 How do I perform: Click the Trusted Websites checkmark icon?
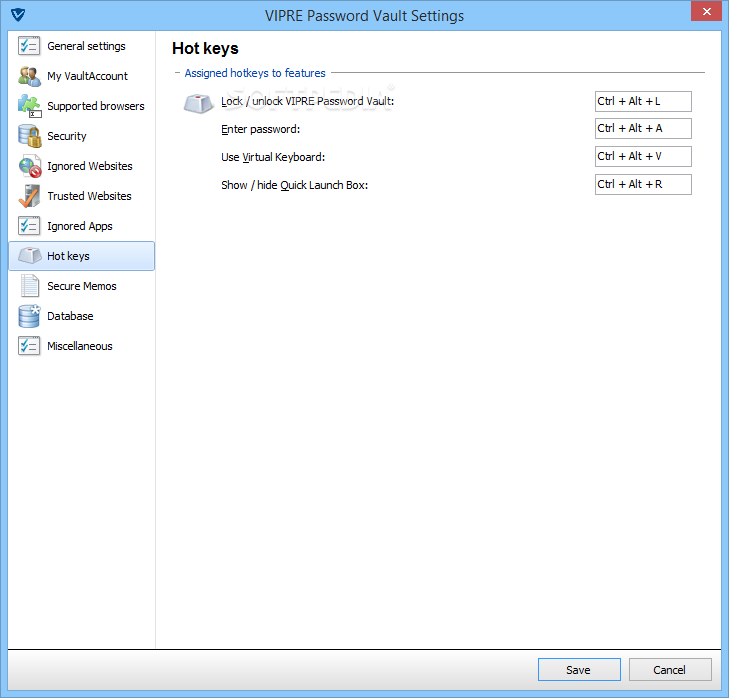point(29,196)
